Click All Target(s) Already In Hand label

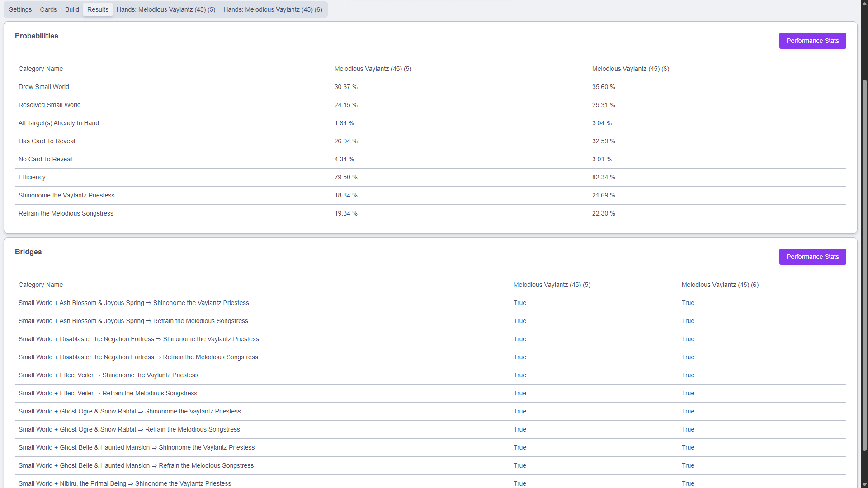tap(59, 123)
